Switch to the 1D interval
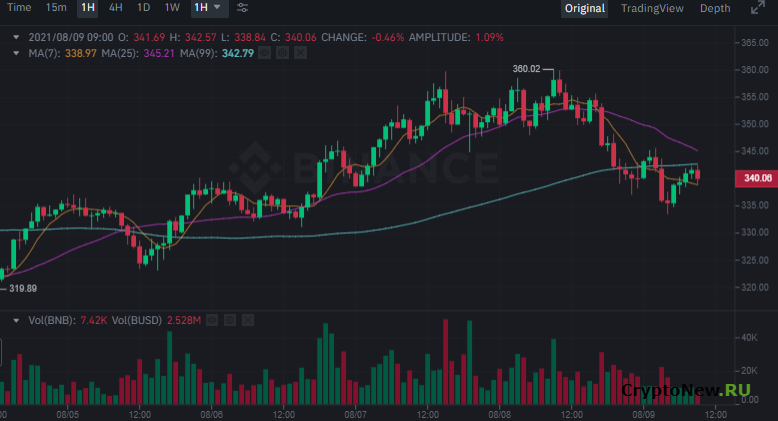The height and width of the screenshot is (421, 778). [143, 8]
